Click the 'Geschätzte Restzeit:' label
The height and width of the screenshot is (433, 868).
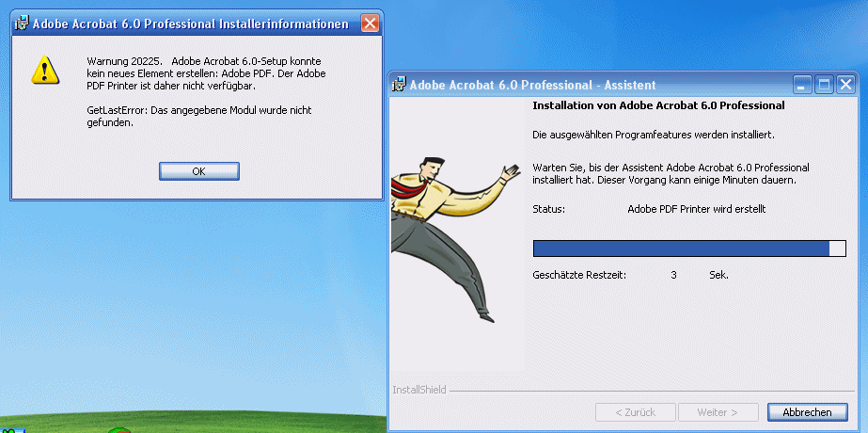coord(579,275)
